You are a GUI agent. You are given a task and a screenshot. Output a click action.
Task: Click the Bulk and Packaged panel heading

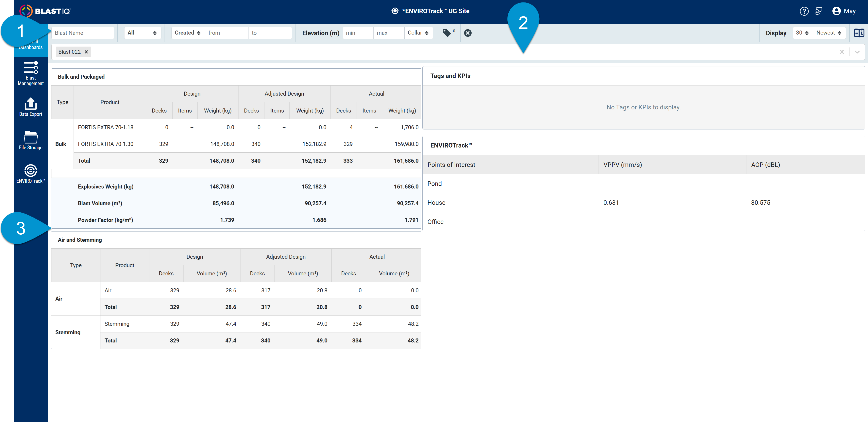click(81, 77)
